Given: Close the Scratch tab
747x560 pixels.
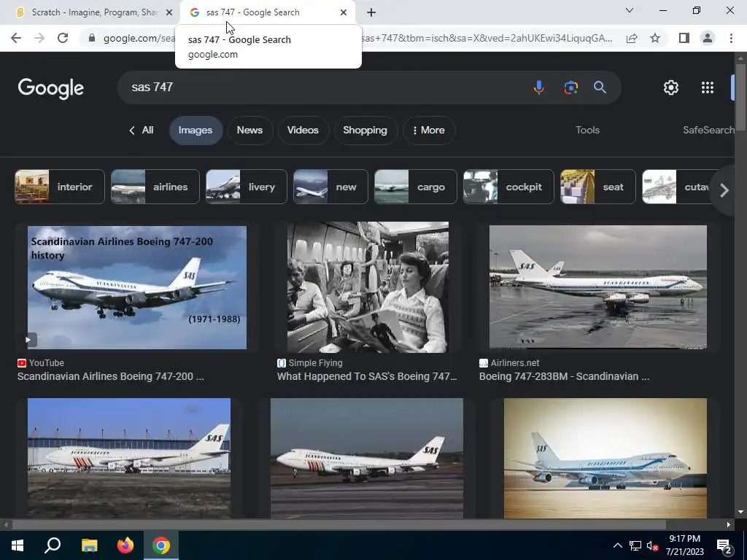Looking at the screenshot, I should pos(169,12).
